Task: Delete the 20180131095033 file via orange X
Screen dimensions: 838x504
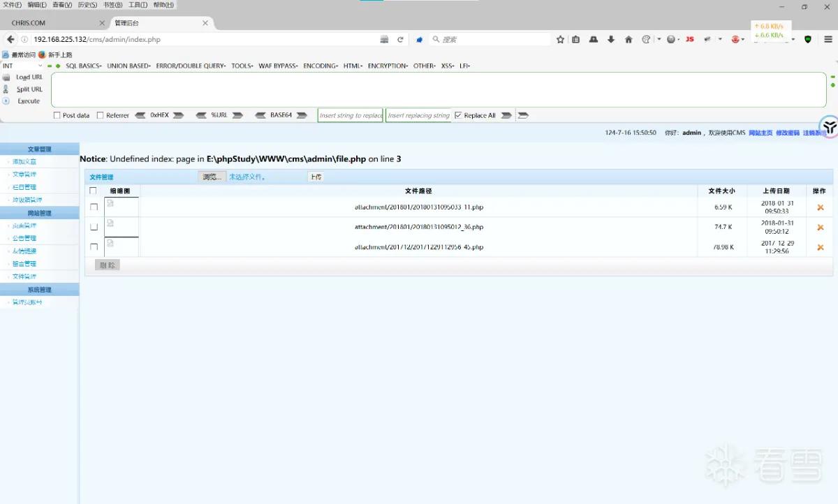Action: (820, 207)
